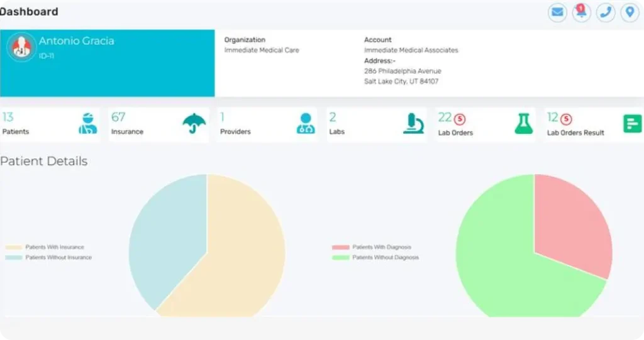The width and height of the screenshot is (644, 340).
Task: Open the Lab Orders Result document icon
Action: point(632,123)
